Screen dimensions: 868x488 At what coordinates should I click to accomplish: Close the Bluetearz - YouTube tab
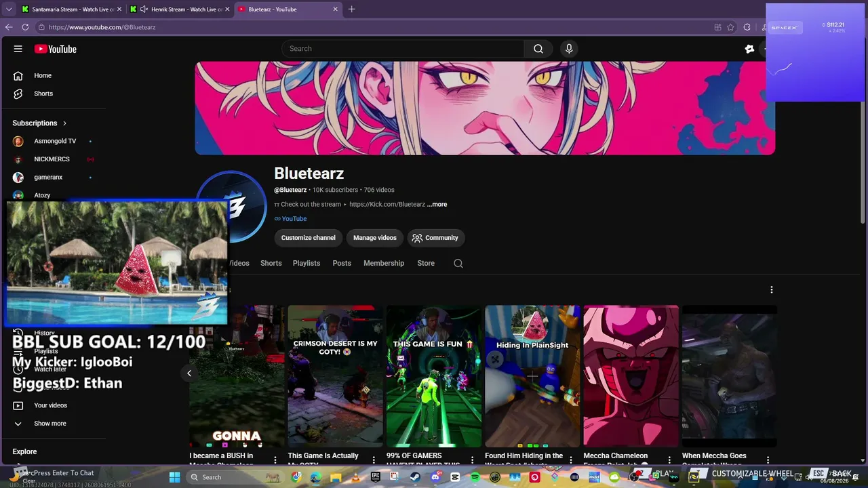(335, 9)
